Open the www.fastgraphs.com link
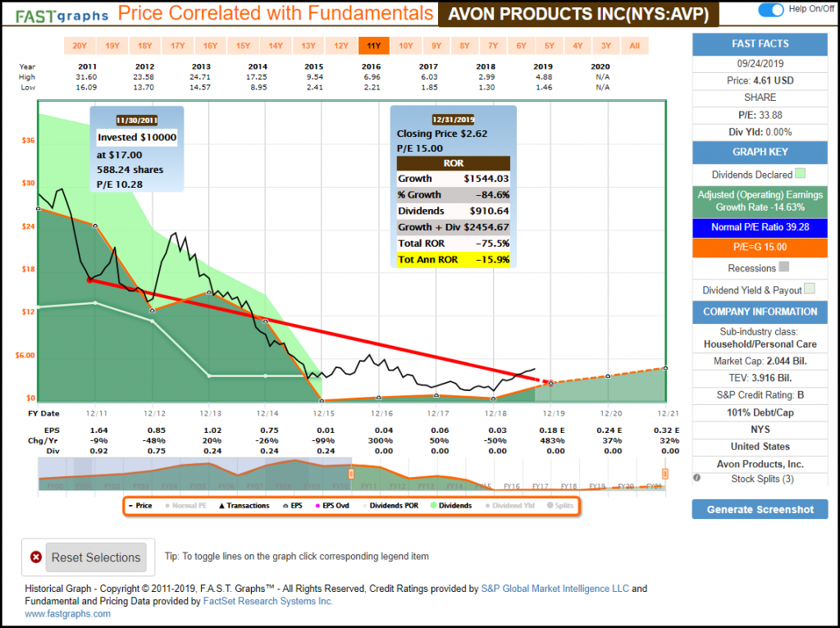Image resolution: width=840 pixels, height=628 pixels. 67,613
